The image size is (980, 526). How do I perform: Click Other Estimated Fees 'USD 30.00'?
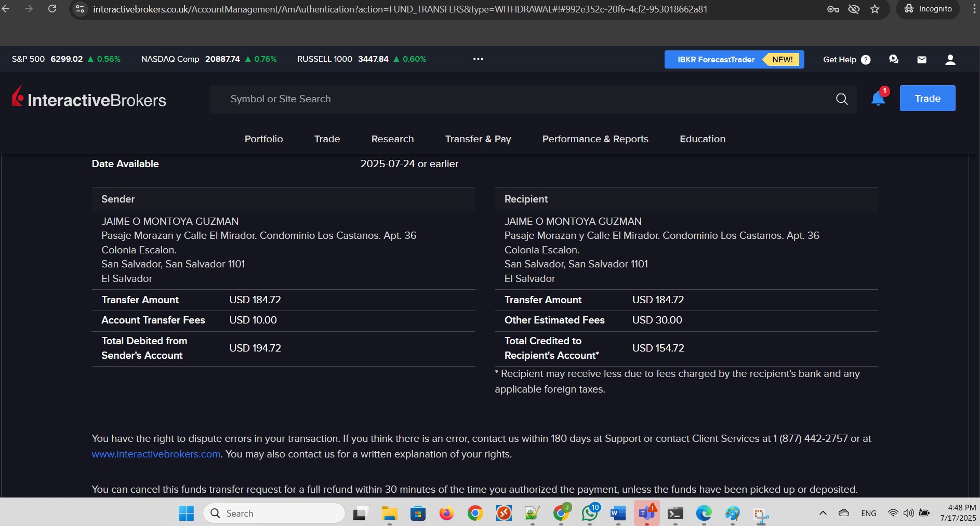click(657, 320)
